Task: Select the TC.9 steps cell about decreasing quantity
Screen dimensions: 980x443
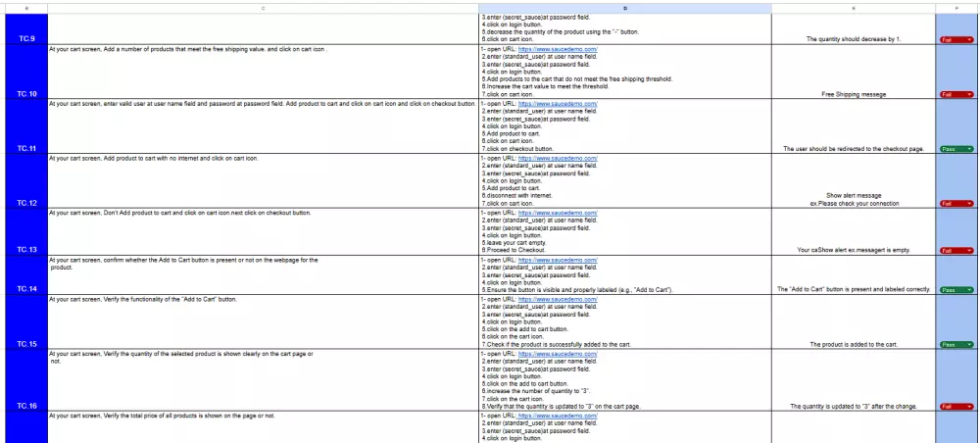Action: (x=625, y=28)
